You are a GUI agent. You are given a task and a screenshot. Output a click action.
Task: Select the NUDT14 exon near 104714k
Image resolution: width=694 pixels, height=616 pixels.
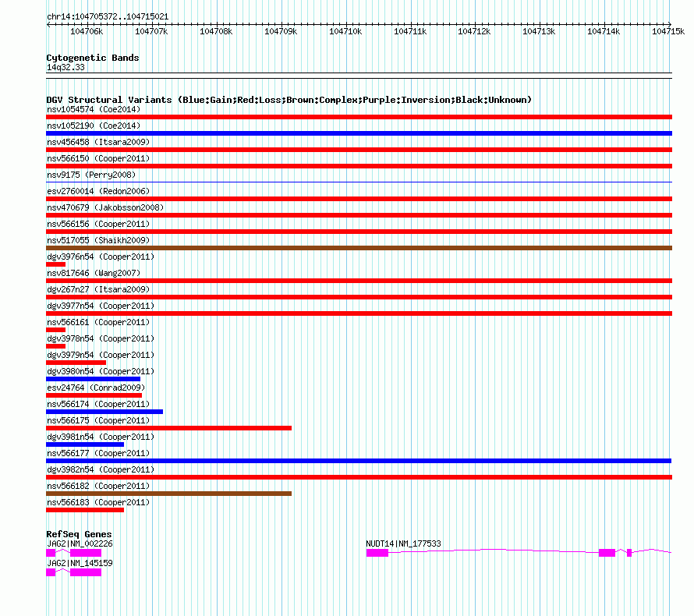[607, 553]
